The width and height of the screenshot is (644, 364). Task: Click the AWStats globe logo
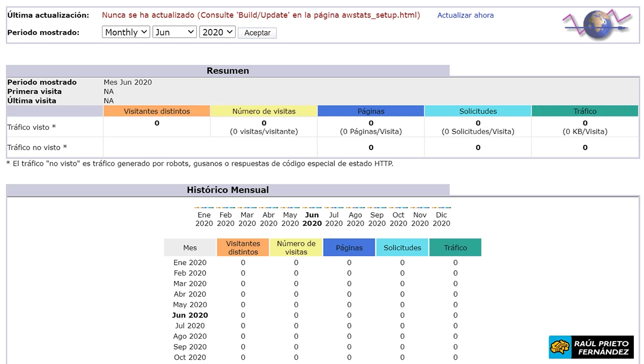pyautogui.click(x=596, y=25)
